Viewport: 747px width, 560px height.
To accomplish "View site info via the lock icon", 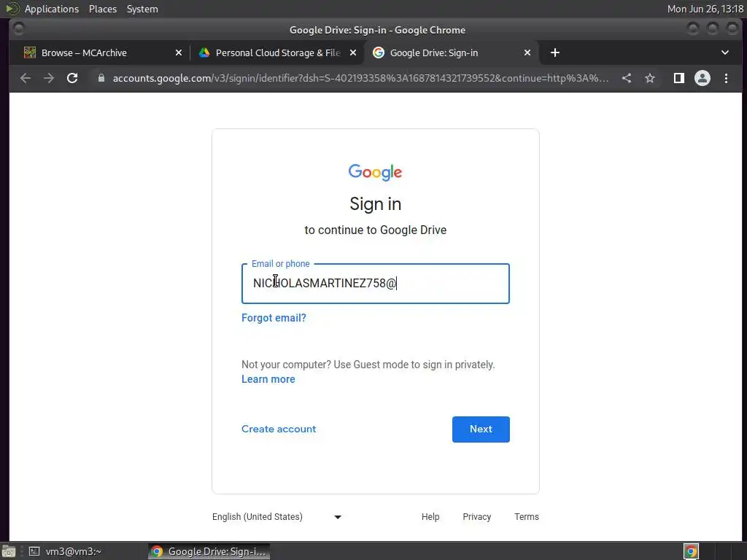I will pyautogui.click(x=101, y=78).
